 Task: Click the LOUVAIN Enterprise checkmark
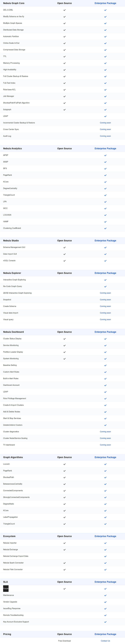coord(105,215)
